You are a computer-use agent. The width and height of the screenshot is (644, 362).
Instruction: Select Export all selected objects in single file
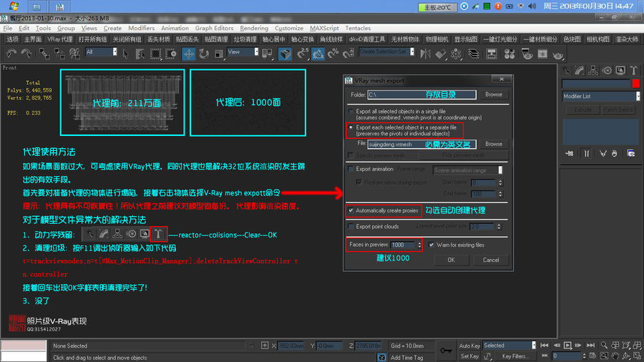(351, 111)
